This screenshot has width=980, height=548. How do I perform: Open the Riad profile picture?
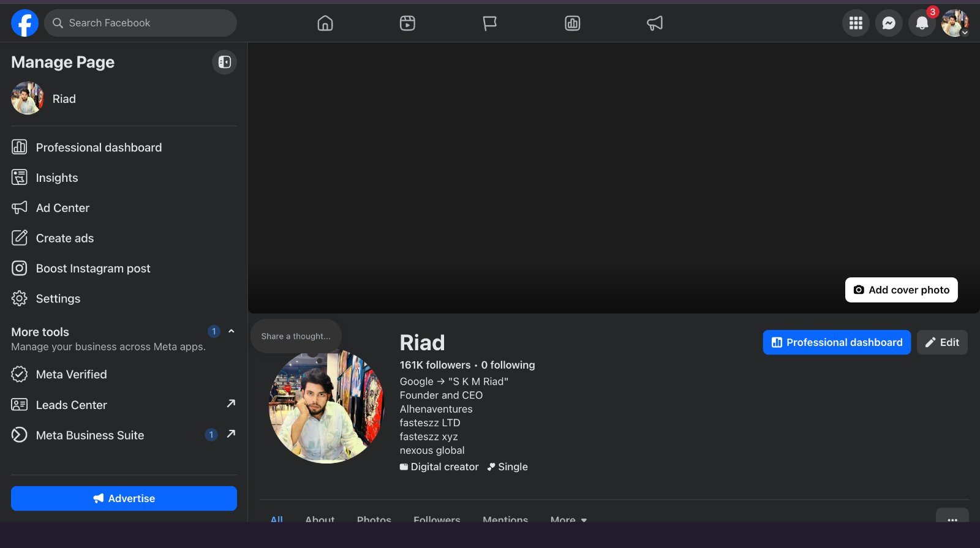coord(326,407)
